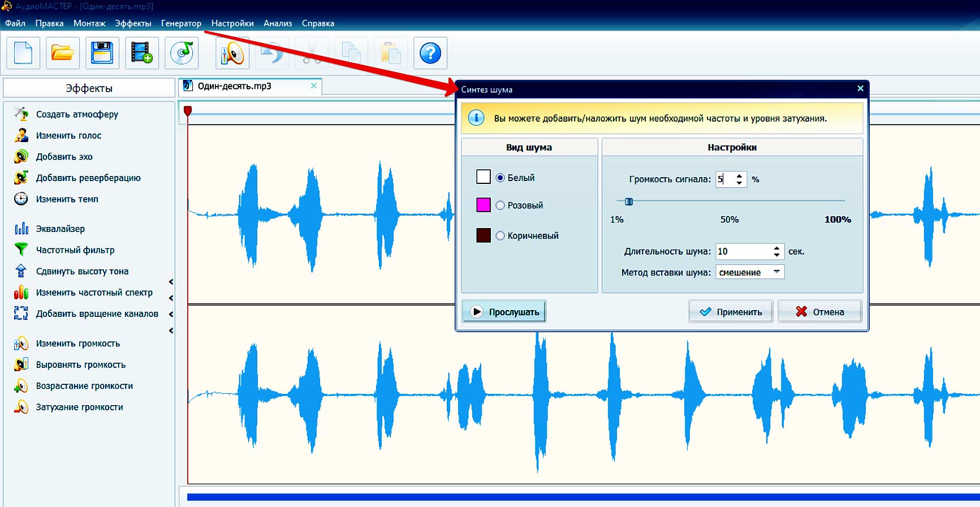The width and height of the screenshot is (980, 507).
Task: Click the white noise color swatch
Action: point(483,177)
